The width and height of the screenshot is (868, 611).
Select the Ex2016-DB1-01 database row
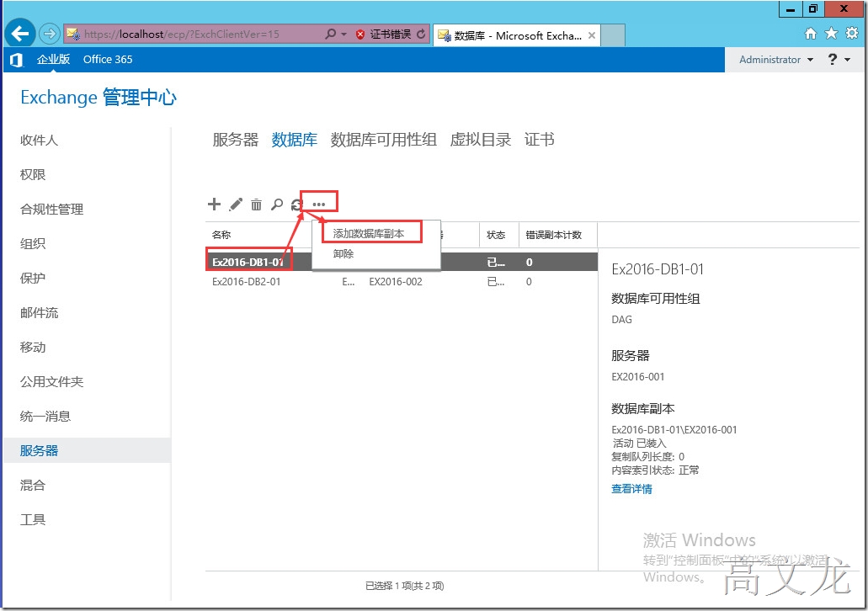tap(402, 262)
